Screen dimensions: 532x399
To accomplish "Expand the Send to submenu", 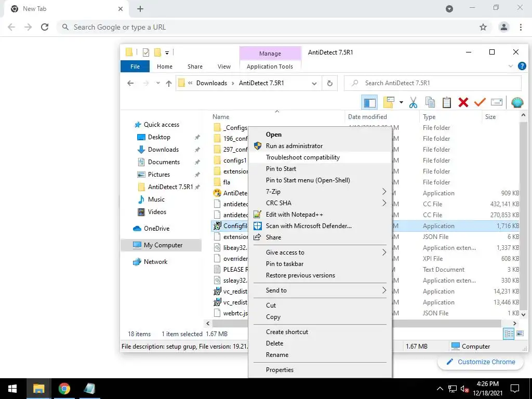I will [x=320, y=290].
